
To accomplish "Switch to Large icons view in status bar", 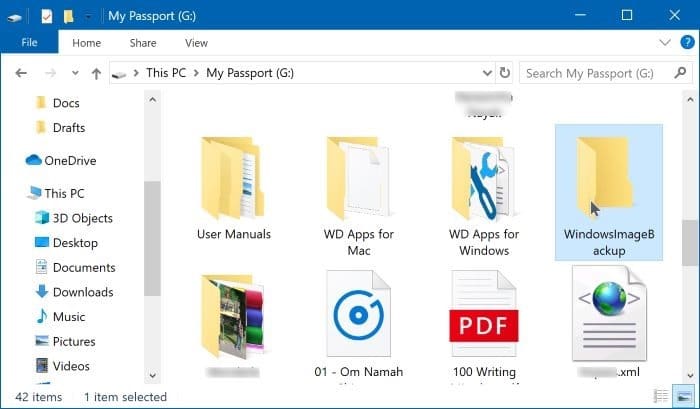I will click(x=684, y=396).
